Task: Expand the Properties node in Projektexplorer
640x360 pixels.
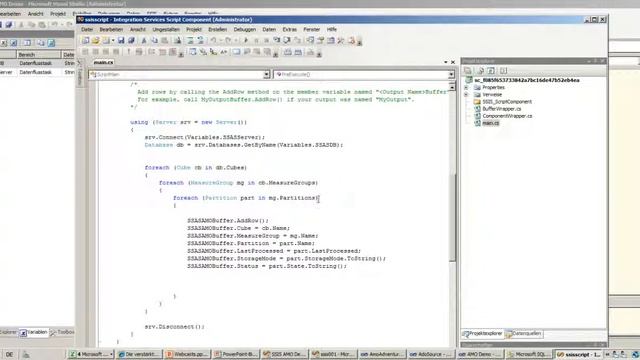Action: click(x=466, y=87)
